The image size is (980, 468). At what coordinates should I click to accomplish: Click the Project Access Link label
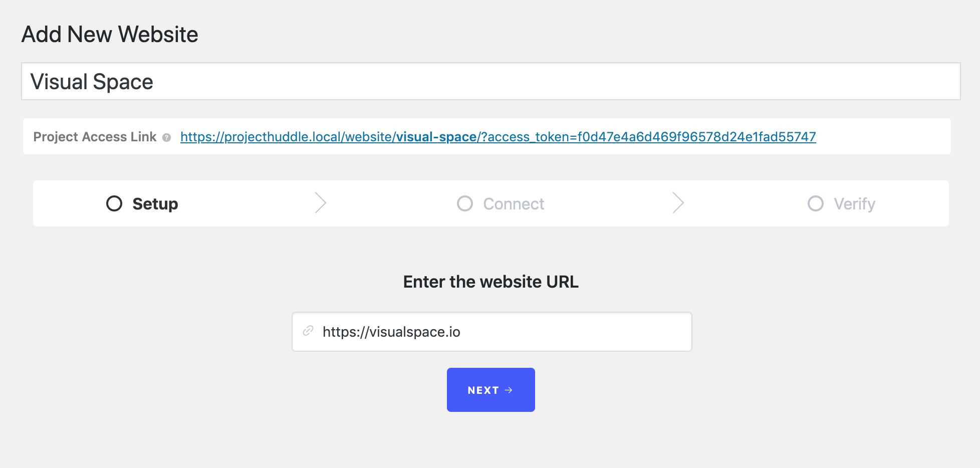(95, 137)
